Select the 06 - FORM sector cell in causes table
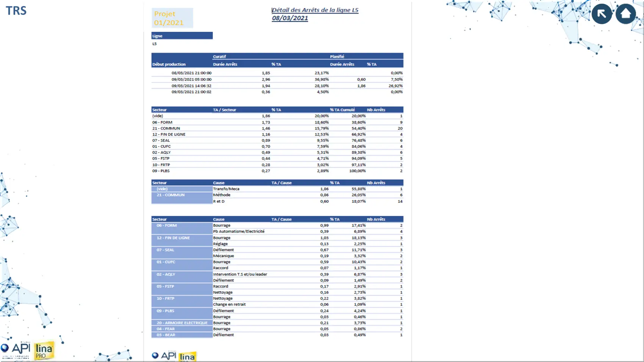The image size is (644, 362). (x=182, y=228)
